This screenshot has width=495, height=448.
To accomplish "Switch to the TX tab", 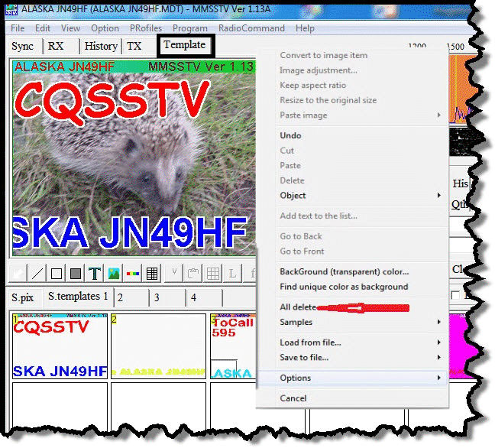I will [134, 46].
